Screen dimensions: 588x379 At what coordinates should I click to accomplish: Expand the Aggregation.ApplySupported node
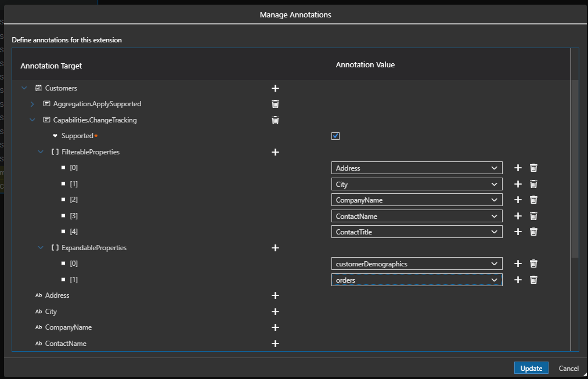(33, 104)
